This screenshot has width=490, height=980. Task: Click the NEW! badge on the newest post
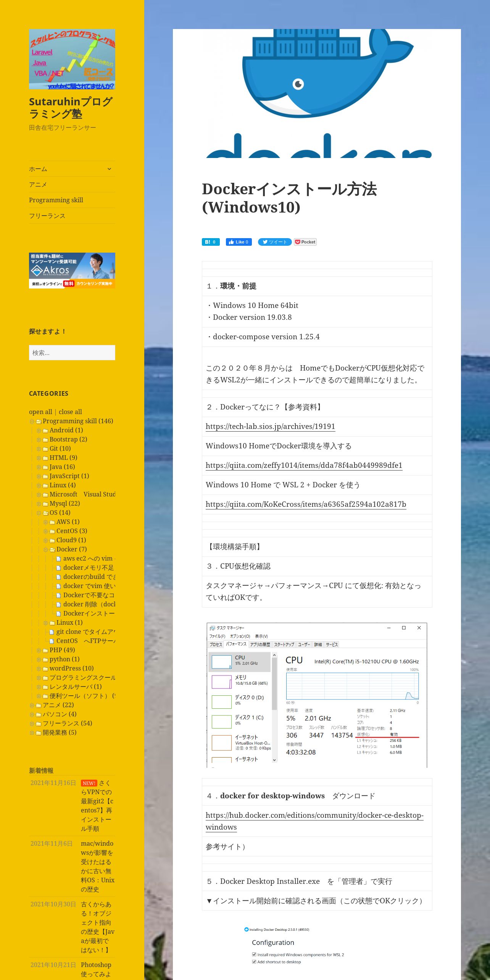tap(89, 783)
